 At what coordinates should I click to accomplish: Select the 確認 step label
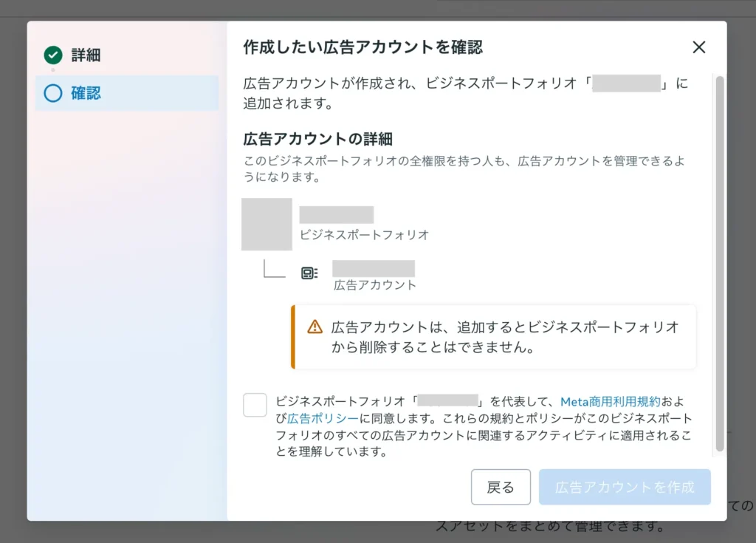[86, 93]
